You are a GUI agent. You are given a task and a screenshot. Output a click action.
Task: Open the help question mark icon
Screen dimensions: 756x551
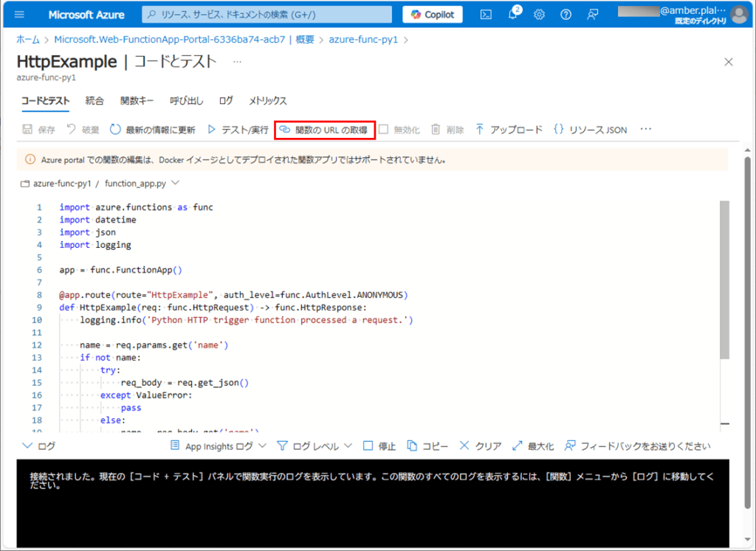(566, 15)
